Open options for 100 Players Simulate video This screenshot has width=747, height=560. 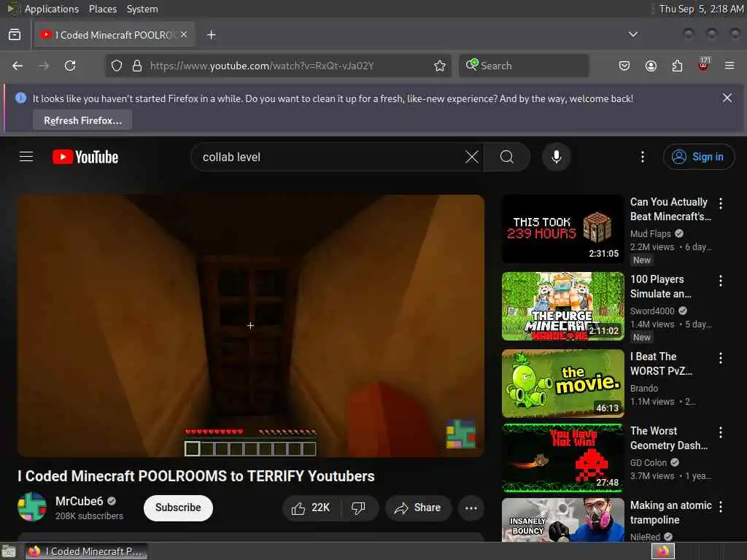pos(720,281)
